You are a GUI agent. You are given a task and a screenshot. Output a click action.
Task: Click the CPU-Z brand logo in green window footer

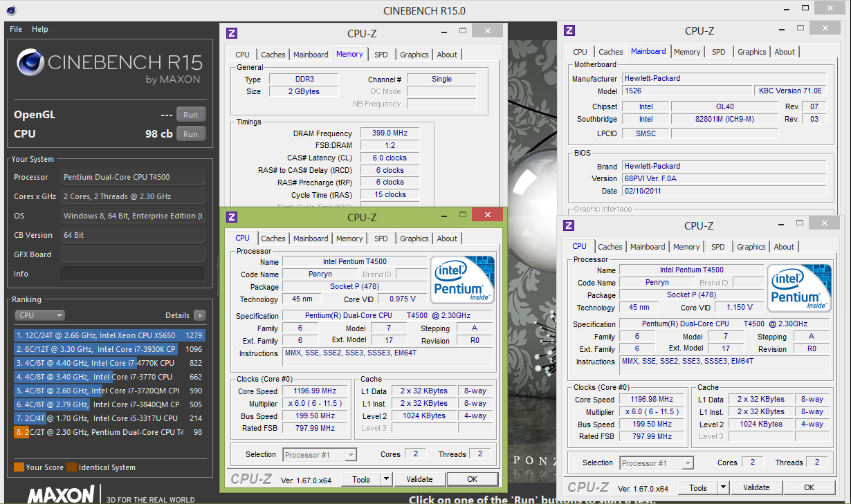pyautogui.click(x=252, y=479)
